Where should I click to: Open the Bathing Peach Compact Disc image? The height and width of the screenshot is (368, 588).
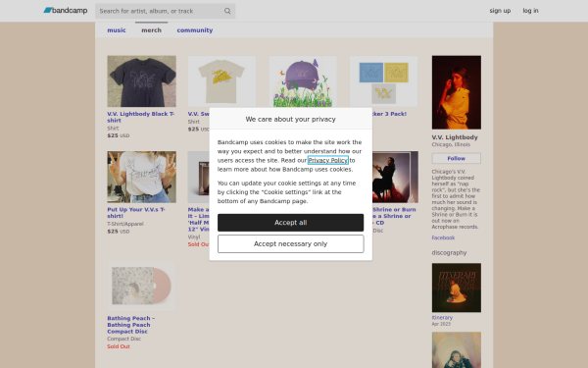tap(142, 287)
